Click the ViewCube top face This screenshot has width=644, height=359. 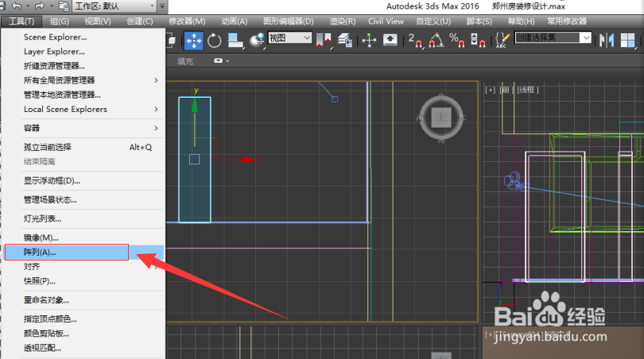click(441, 118)
